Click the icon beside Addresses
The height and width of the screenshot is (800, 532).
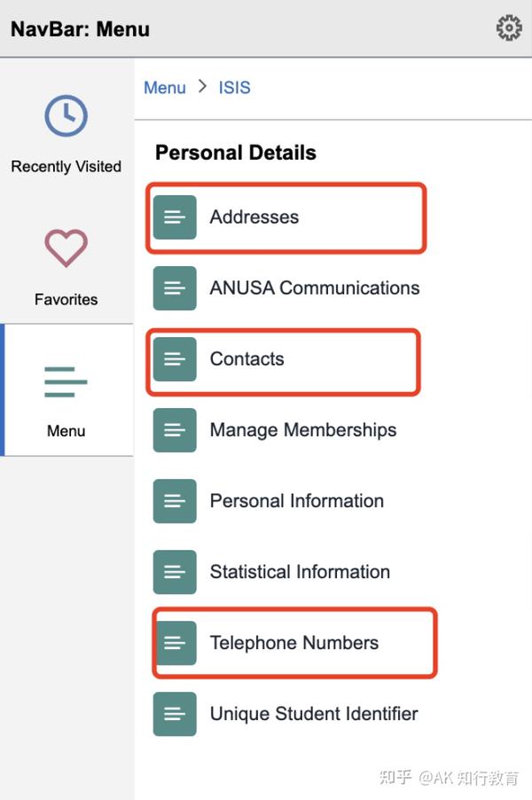click(175, 216)
